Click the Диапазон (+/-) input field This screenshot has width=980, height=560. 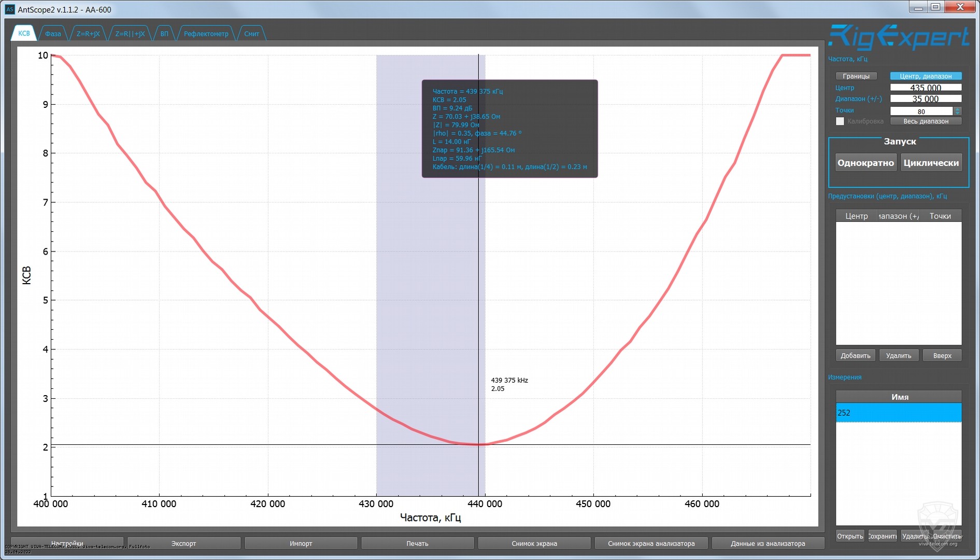point(925,99)
